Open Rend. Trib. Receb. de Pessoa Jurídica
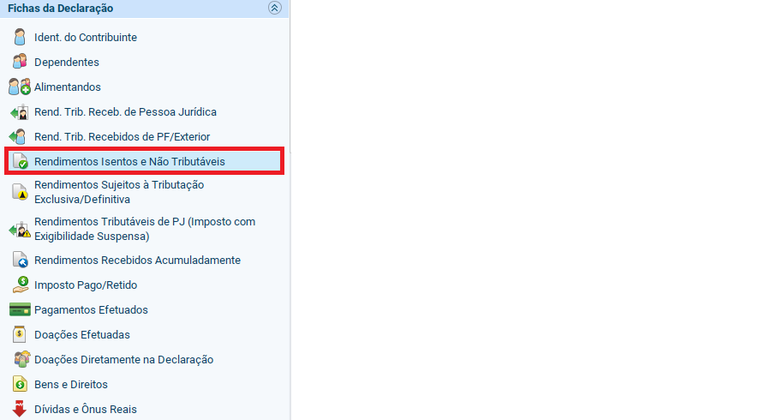The image size is (771, 420). tap(125, 112)
